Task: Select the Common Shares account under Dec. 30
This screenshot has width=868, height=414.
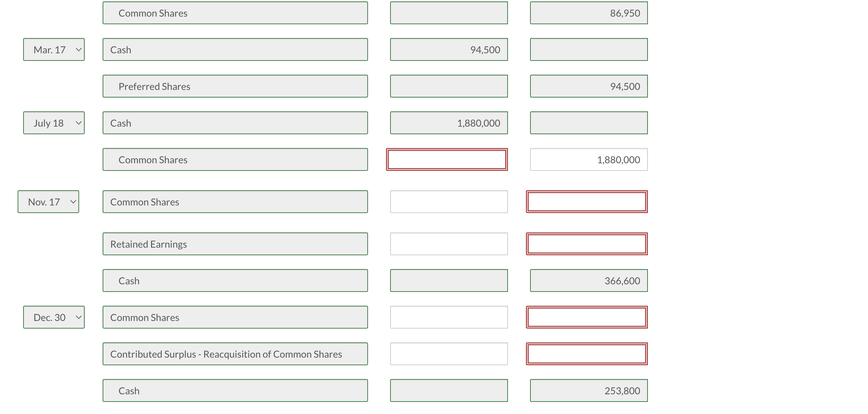Action: tap(235, 317)
